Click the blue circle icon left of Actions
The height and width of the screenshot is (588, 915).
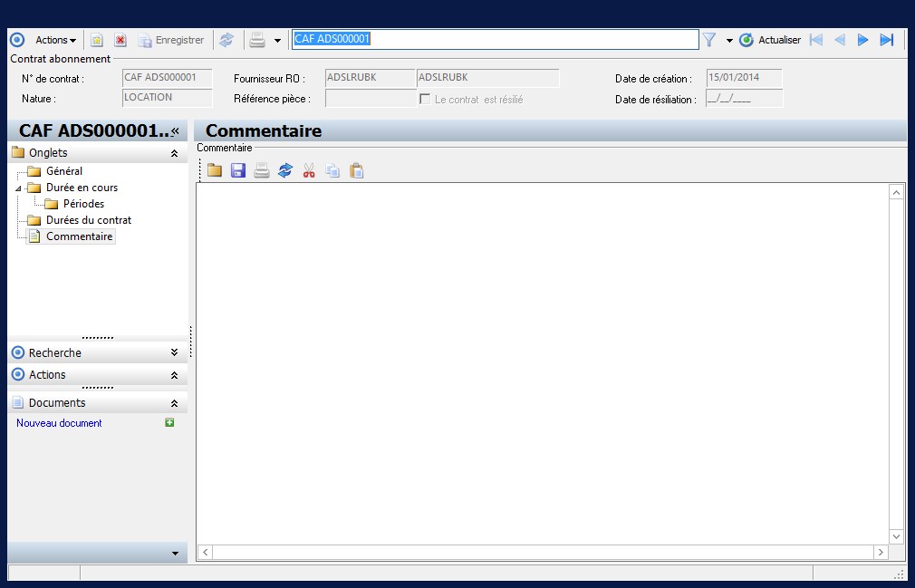tap(17, 40)
